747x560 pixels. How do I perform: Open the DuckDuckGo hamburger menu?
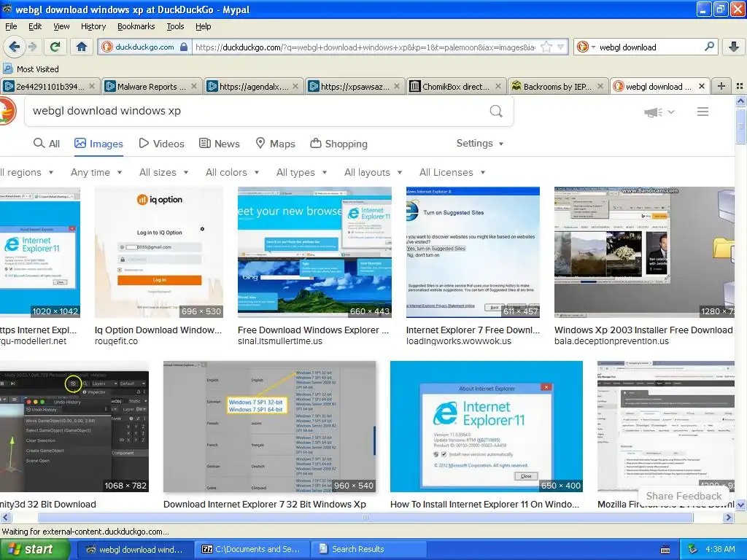point(703,112)
